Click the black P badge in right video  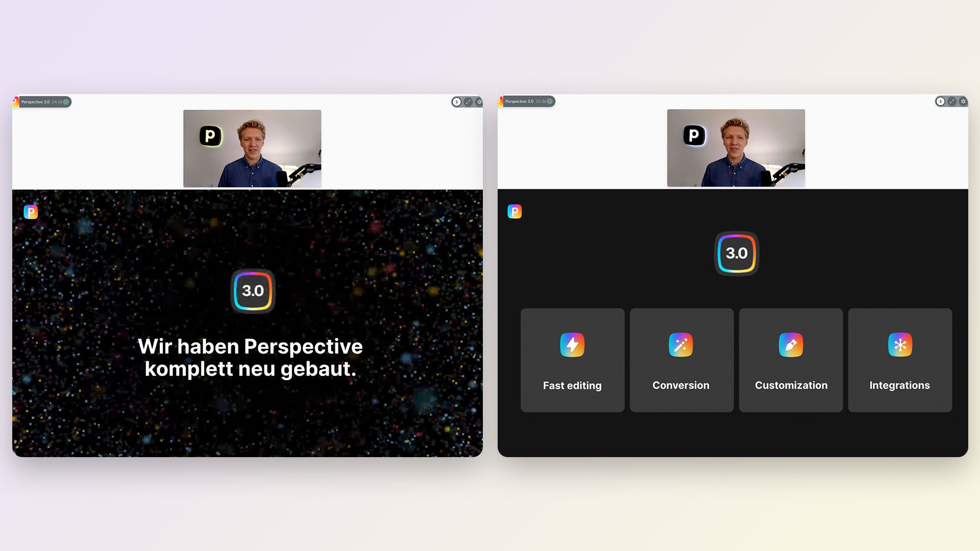click(694, 136)
